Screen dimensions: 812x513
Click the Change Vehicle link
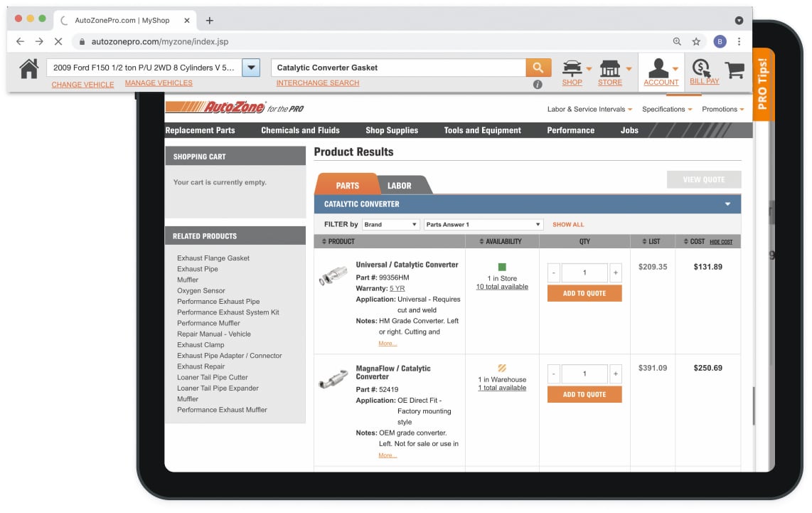point(83,85)
